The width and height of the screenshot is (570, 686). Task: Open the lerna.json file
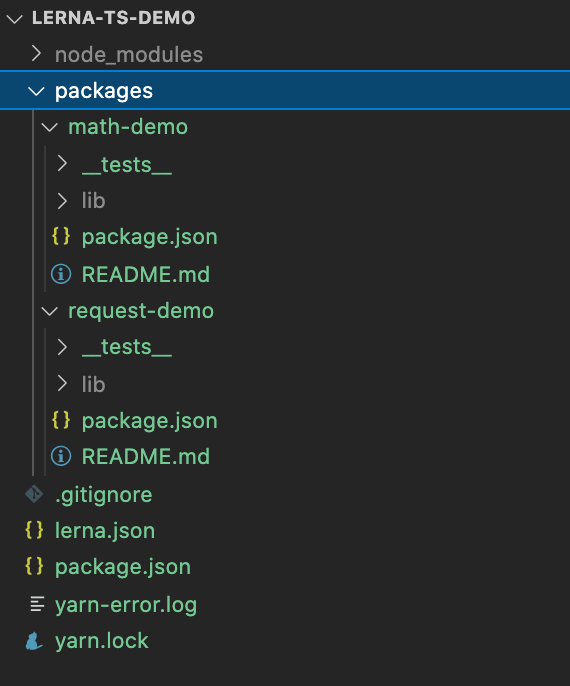105,531
